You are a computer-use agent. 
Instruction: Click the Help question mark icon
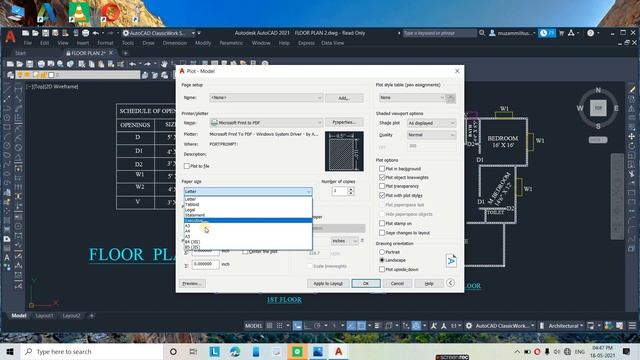(591, 33)
